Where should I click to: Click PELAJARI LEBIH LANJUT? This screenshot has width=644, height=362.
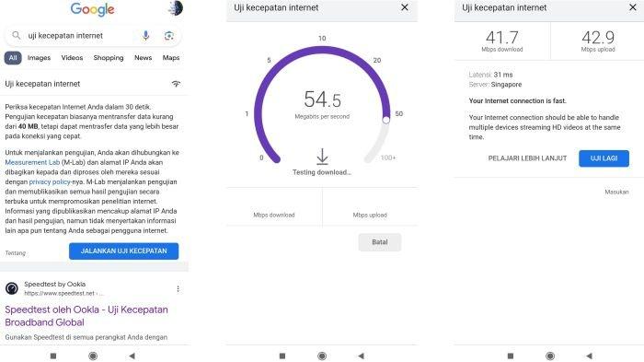[527, 158]
